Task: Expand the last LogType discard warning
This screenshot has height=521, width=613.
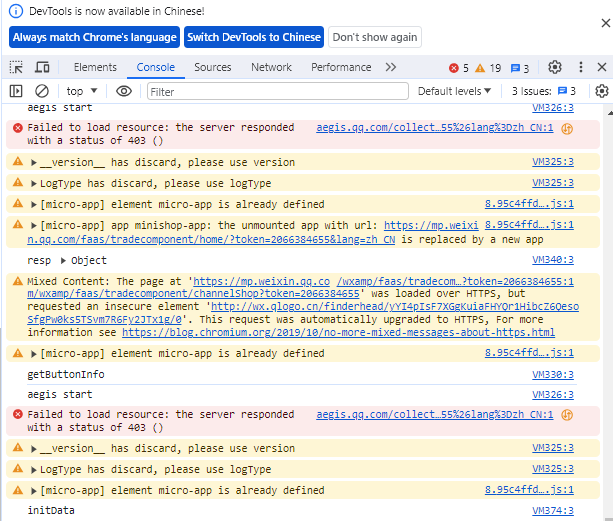Action: click(x=34, y=470)
